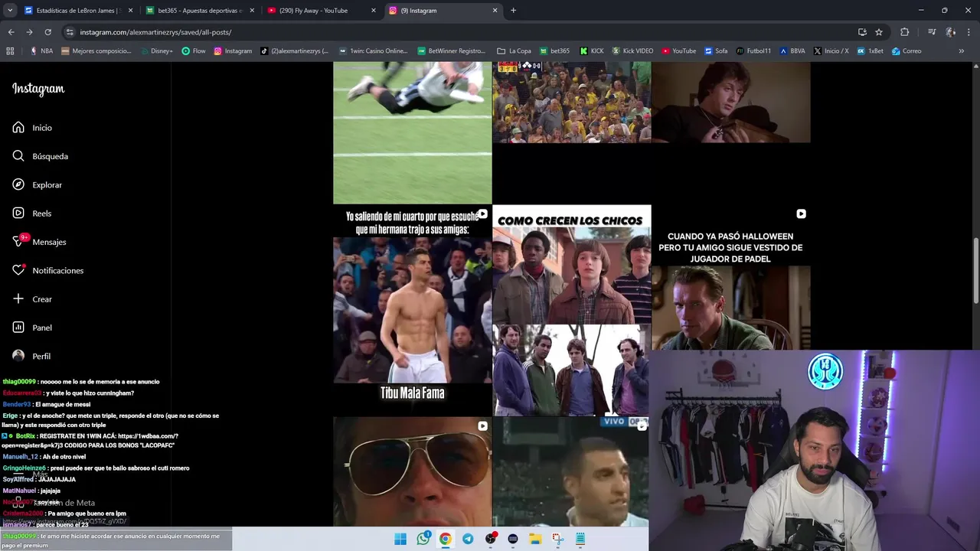The image size is (980, 551).
Task: Open Notificaciones heart icon
Action: click(x=18, y=270)
